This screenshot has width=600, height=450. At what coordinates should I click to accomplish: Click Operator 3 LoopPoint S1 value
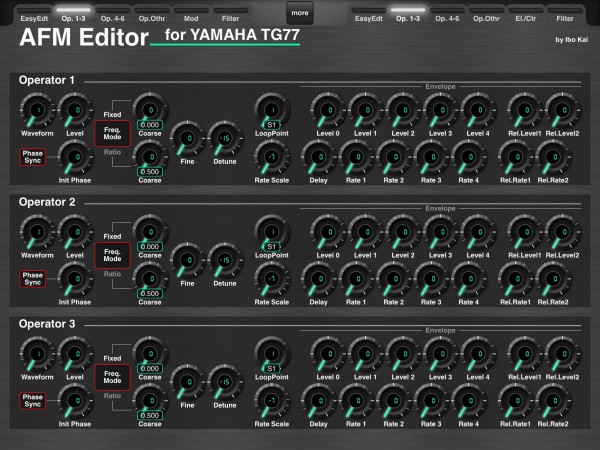(x=272, y=368)
